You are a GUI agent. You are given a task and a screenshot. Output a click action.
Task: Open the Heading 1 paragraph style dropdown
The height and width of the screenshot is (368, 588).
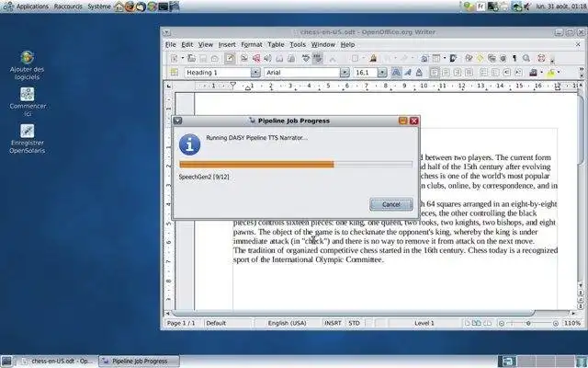click(x=255, y=73)
